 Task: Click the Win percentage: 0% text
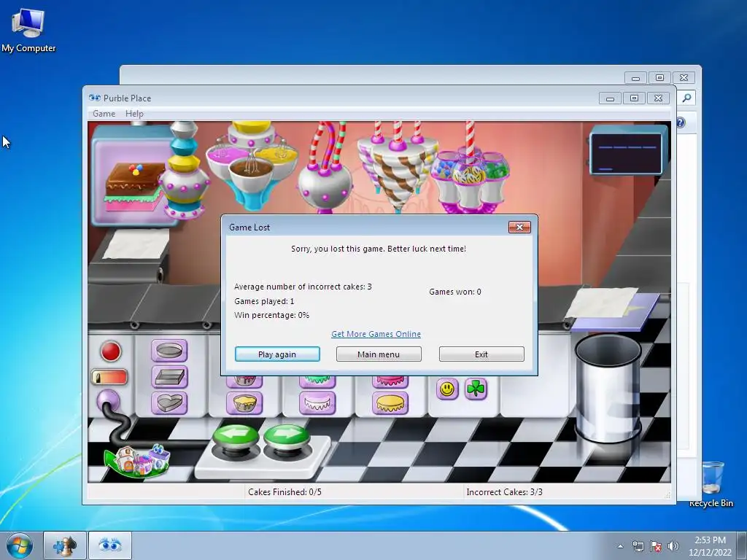271,315
